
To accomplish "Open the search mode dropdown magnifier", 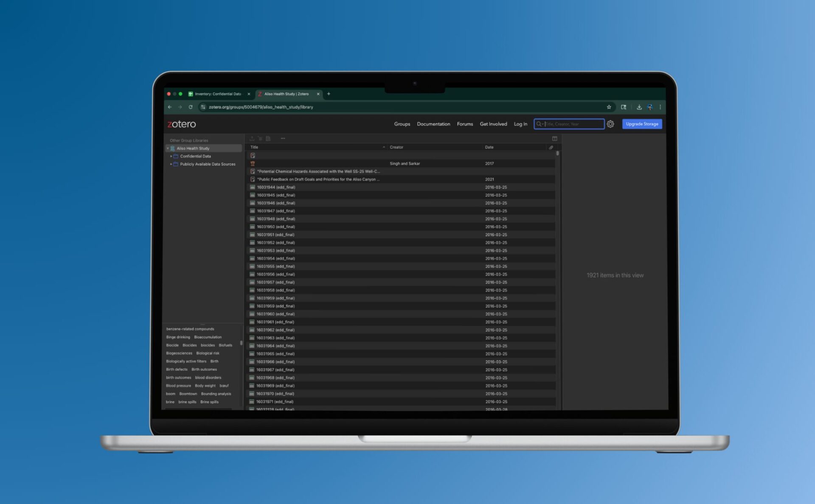I will click(x=540, y=124).
